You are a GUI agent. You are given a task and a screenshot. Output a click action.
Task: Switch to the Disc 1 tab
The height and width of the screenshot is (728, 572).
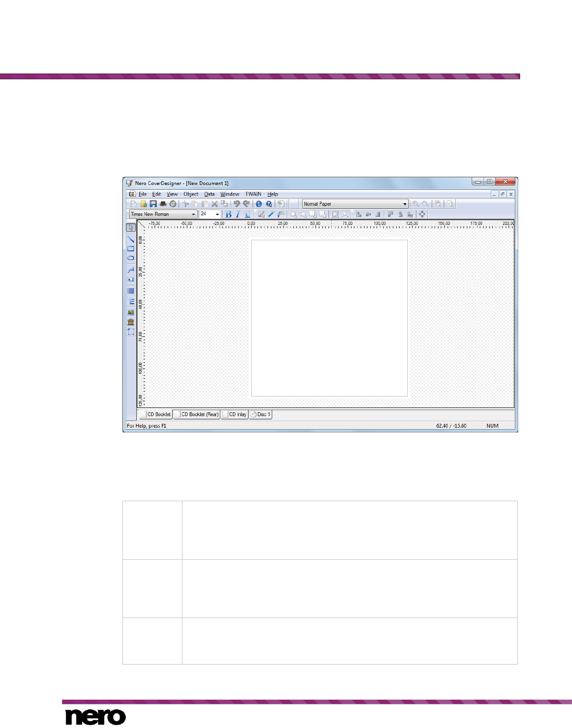tap(260, 414)
